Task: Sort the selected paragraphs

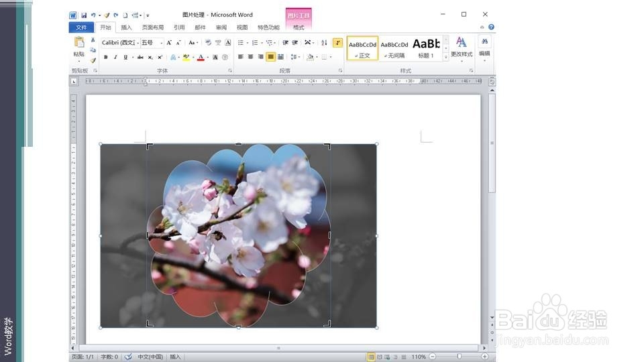Action: 324,43
